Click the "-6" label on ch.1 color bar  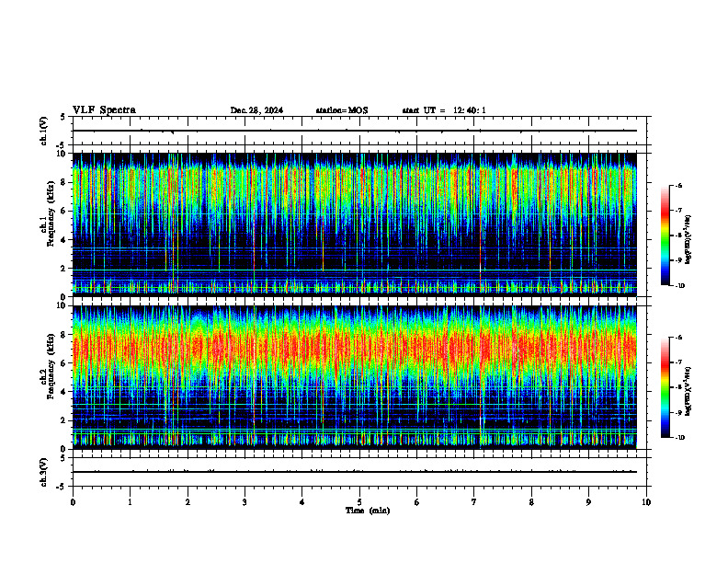click(678, 185)
